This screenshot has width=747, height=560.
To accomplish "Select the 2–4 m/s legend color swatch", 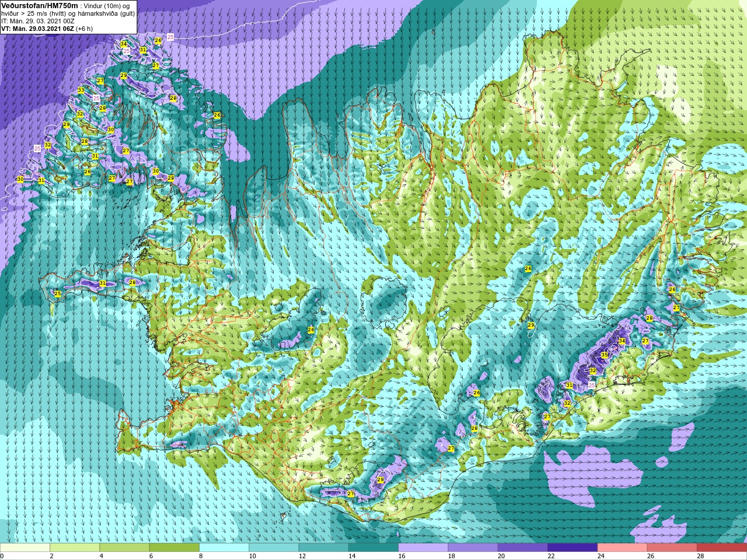I will click(x=75, y=548).
